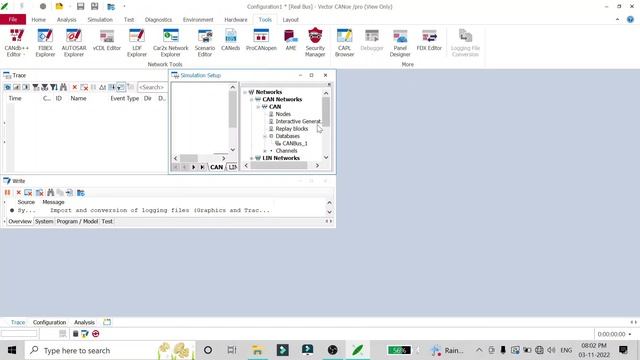Collapse the ribbon with the up chevron
Viewport: 640px width, 360px height.
click(x=617, y=19)
